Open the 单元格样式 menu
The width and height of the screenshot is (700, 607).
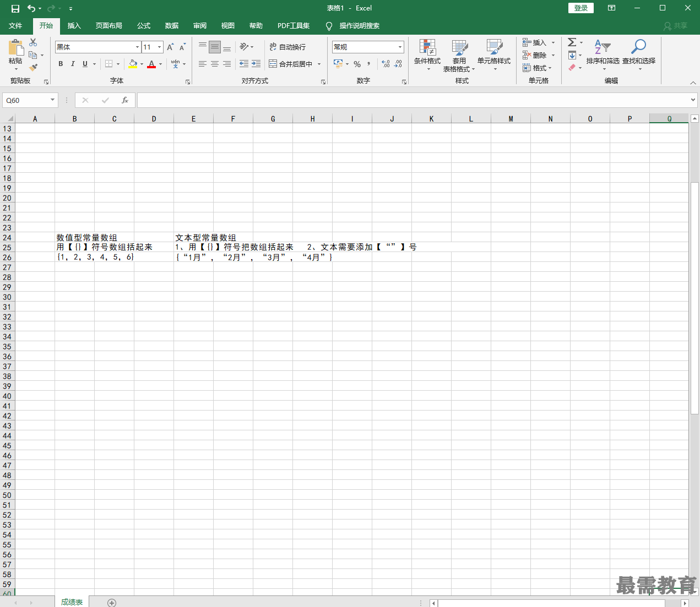494,55
